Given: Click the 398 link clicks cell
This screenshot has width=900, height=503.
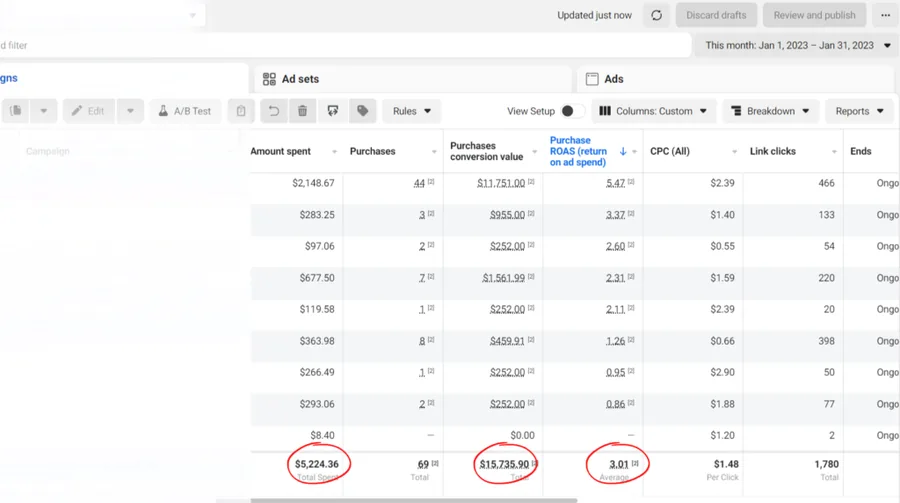Looking at the screenshot, I should click(x=827, y=341).
